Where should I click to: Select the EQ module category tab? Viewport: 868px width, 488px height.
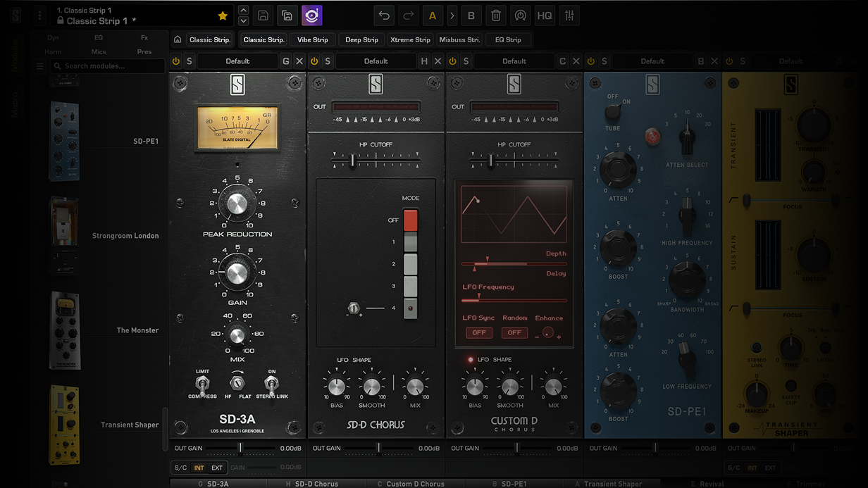99,37
